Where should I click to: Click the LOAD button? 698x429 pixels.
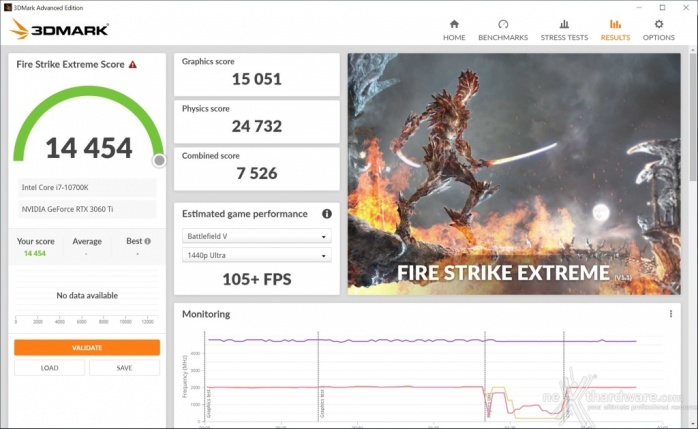49,368
